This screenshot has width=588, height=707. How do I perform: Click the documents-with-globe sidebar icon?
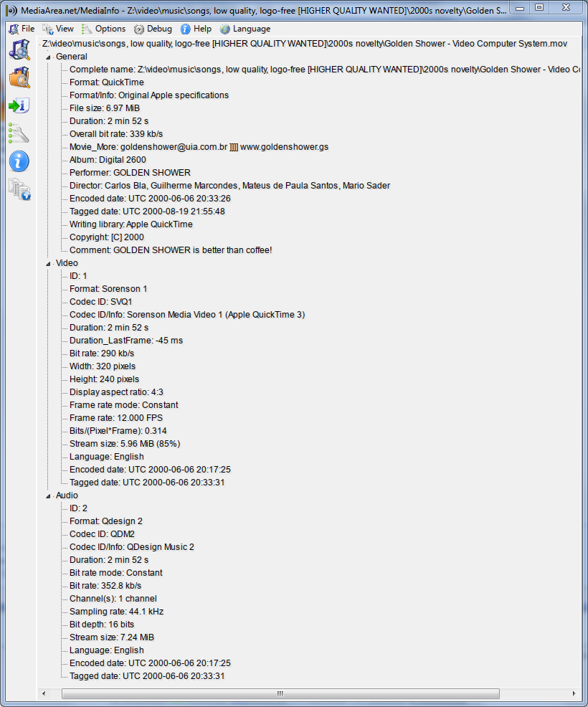point(19,189)
